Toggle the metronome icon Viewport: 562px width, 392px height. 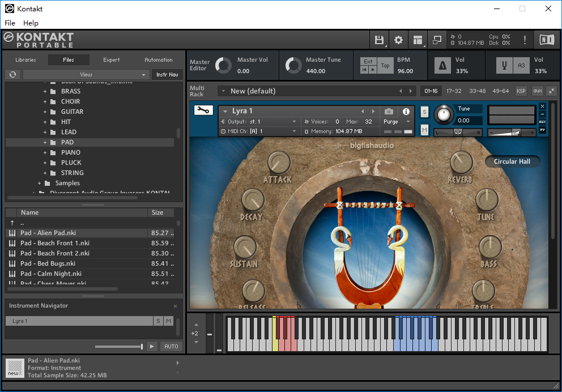[442, 66]
